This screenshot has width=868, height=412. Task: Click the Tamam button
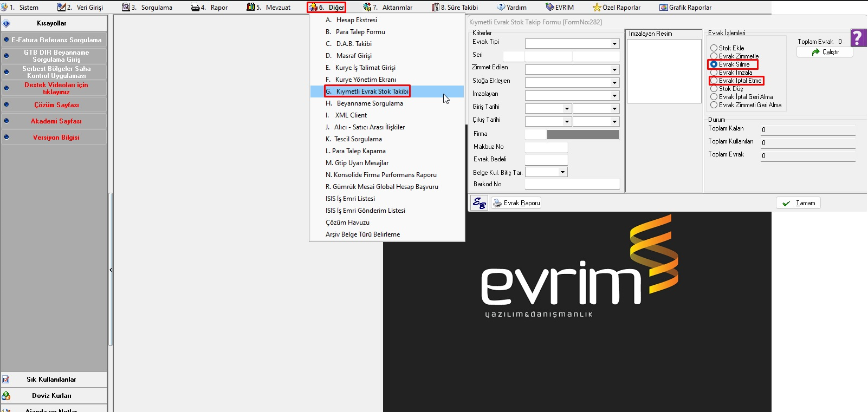click(x=798, y=203)
